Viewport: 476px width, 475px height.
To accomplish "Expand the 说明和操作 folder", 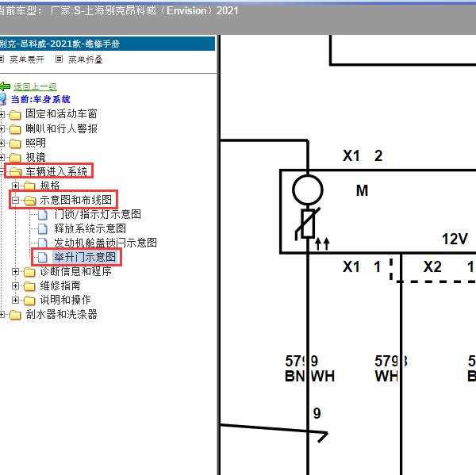I will tap(15, 300).
